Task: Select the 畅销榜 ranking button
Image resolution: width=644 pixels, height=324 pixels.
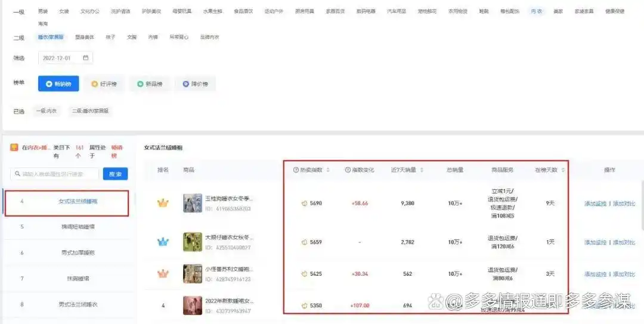Action: click(x=58, y=83)
